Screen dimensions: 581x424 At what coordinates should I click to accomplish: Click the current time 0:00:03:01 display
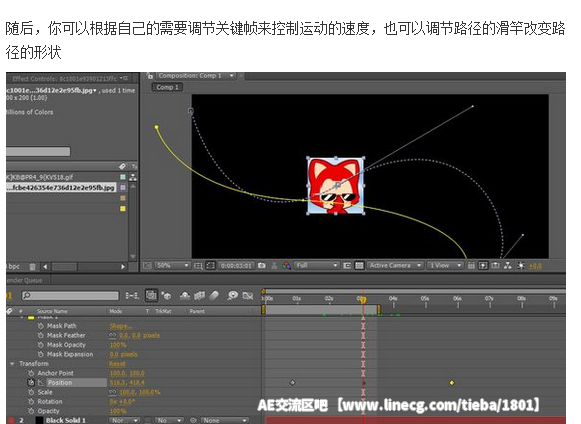click(236, 266)
